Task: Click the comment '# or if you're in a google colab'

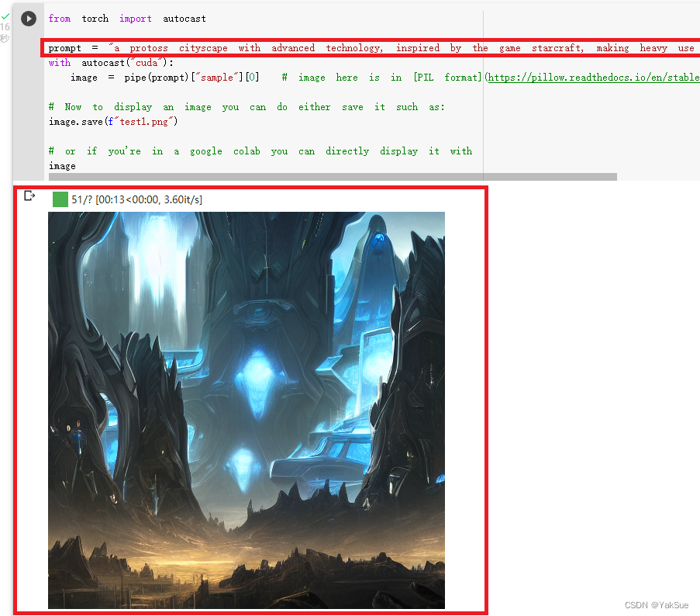Action: (x=260, y=151)
